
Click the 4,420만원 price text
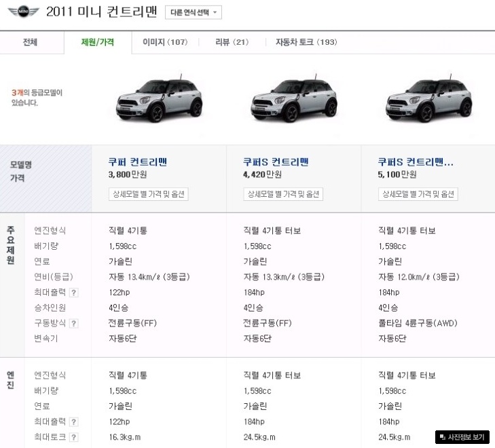pos(262,174)
